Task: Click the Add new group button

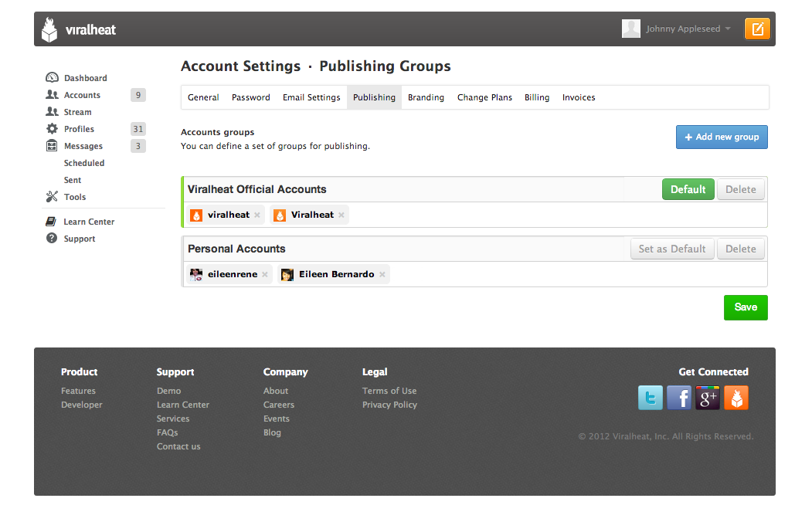Action: tap(722, 137)
